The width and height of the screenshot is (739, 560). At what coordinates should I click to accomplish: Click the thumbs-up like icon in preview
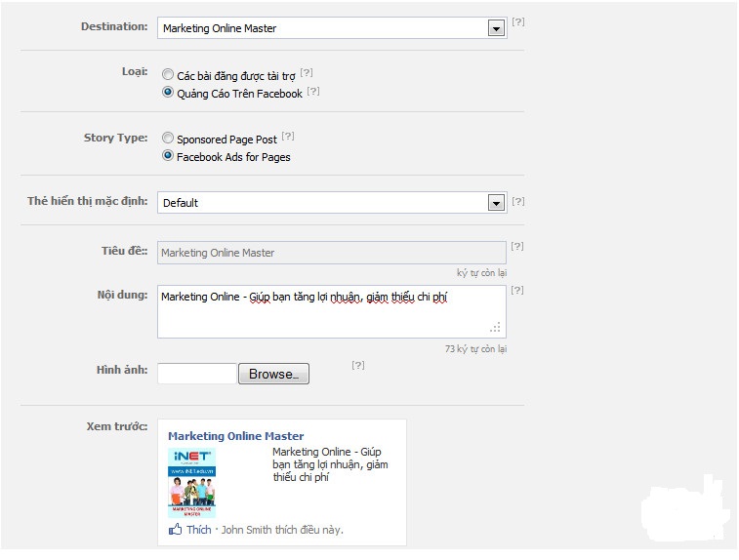pos(175,530)
